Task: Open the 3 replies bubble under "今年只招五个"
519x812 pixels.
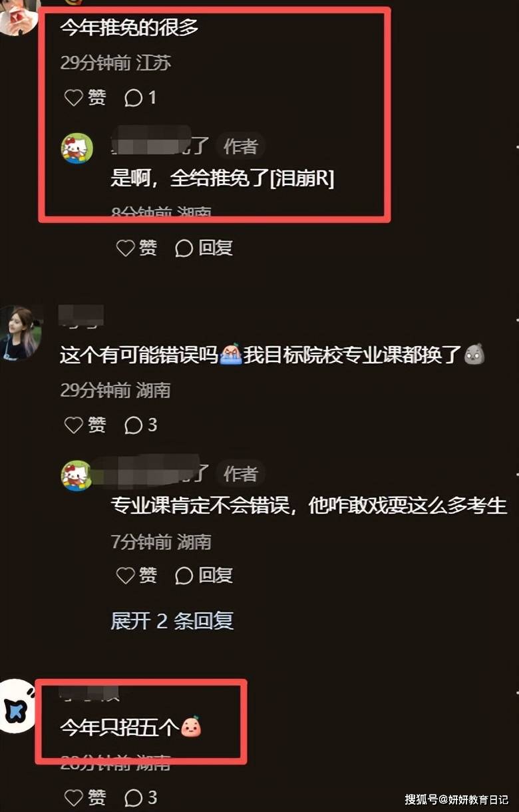Action: click(141, 797)
